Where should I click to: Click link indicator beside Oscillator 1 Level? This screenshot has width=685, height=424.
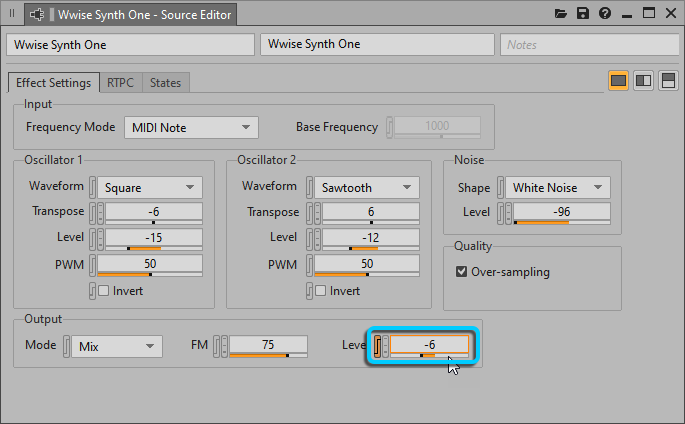(100, 239)
